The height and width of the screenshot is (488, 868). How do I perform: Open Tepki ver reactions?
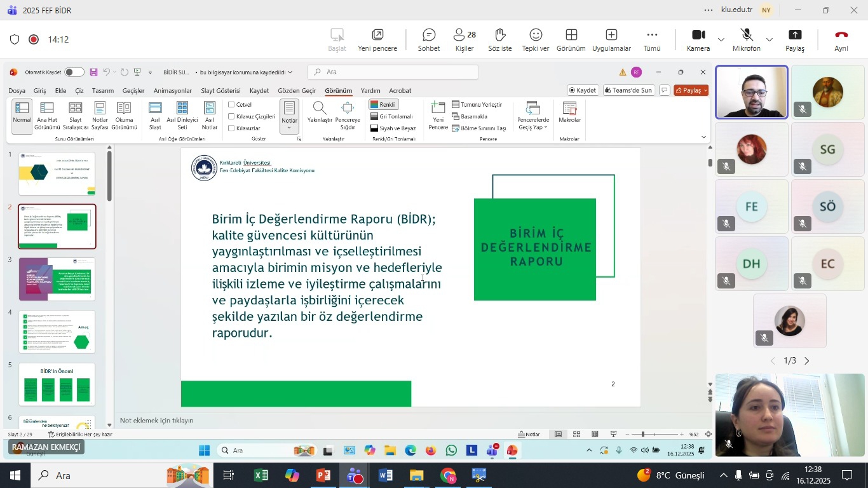[x=535, y=40]
